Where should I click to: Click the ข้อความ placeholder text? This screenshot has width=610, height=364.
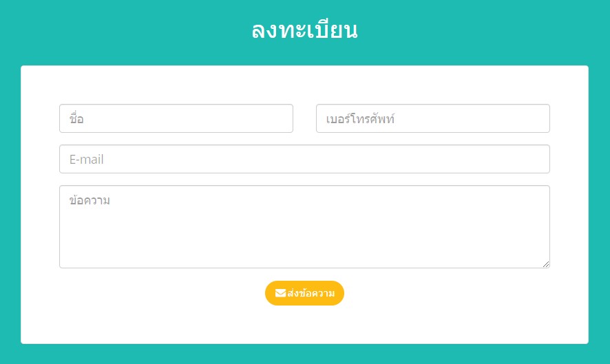tap(90, 200)
